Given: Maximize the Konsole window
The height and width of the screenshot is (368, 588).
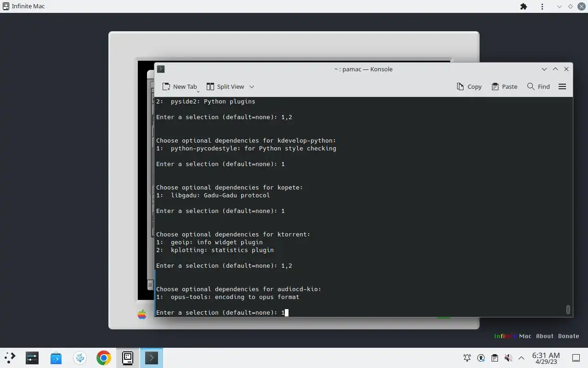Looking at the screenshot, I should (x=555, y=69).
